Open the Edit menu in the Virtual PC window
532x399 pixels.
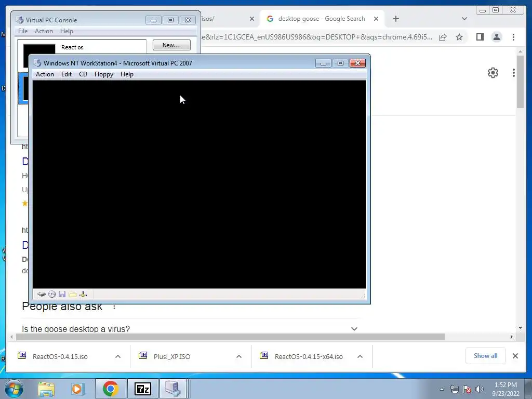66,74
